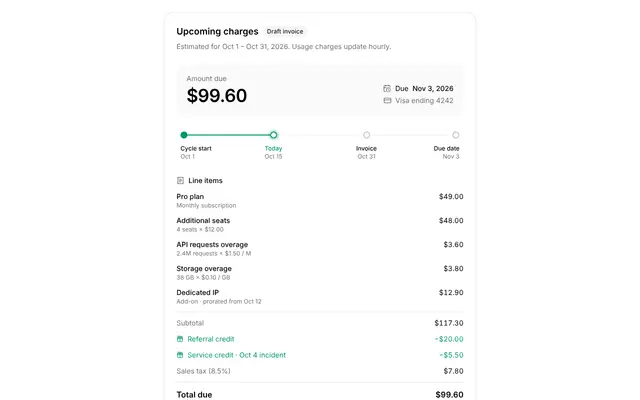The height and width of the screenshot is (400, 640).
Task: Click the Service credit gift icon
Action: tap(180, 355)
